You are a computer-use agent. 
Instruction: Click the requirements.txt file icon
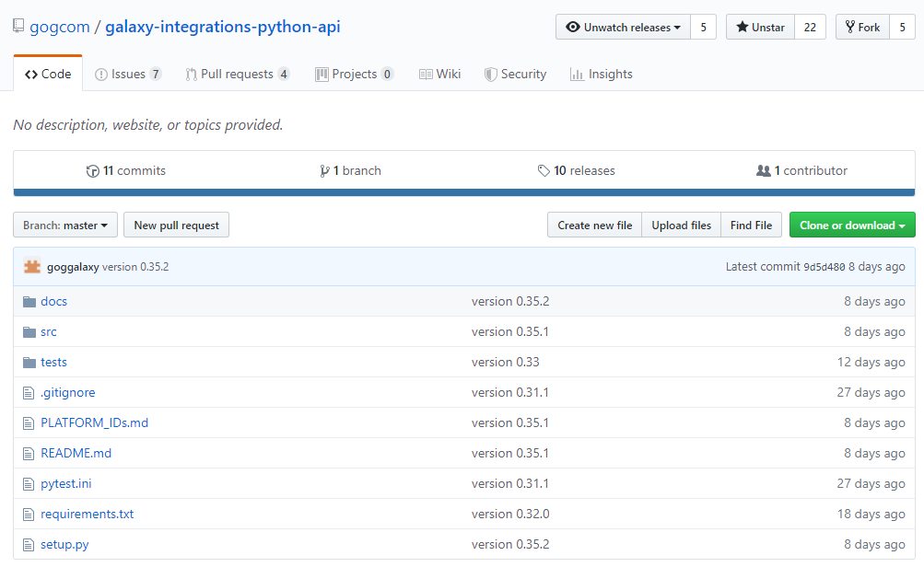click(x=29, y=515)
